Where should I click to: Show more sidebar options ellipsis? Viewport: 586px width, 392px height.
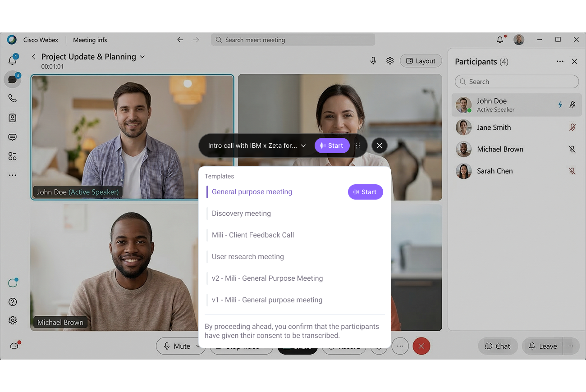click(x=12, y=175)
